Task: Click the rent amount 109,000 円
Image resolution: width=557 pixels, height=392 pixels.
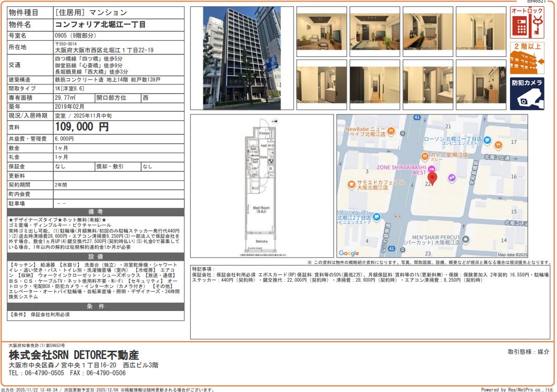Action: tap(82, 126)
